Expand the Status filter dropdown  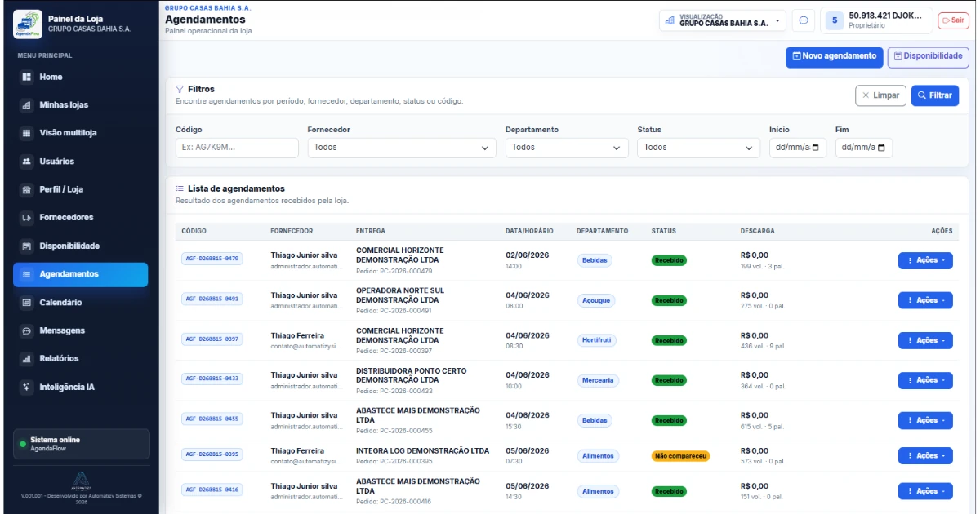pos(699,148)
